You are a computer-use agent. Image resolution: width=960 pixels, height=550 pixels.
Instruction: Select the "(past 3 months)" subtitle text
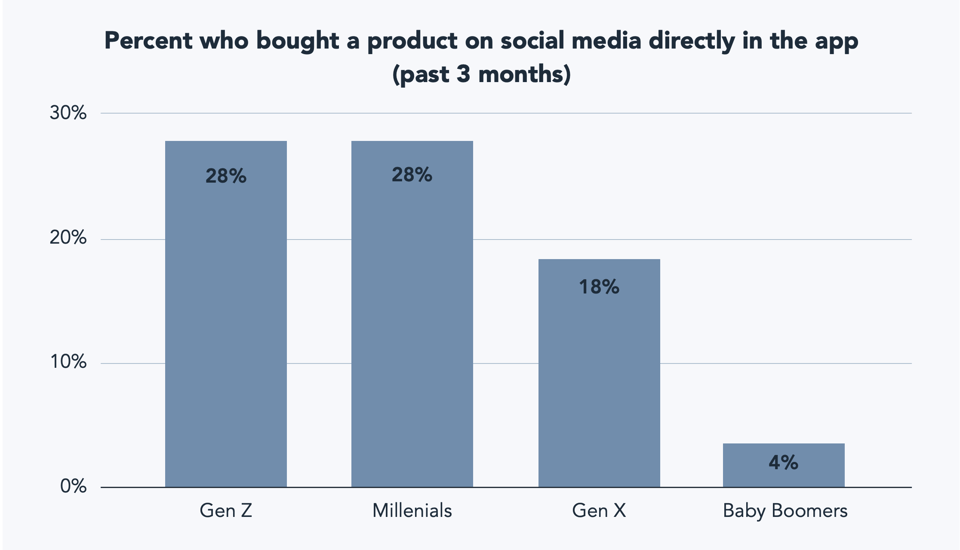click(x=481, y=75)
